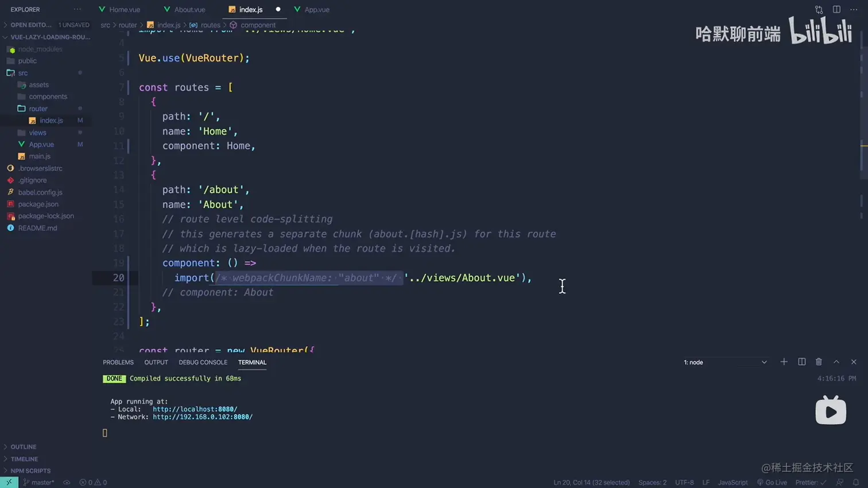Viewport: 868px width, 488px height.
Task: Collapse the src folder
Action: pos(46,73)
